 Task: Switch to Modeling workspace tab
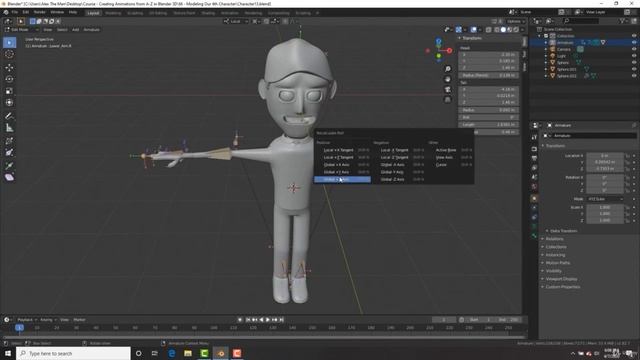[x=113, y=13]
